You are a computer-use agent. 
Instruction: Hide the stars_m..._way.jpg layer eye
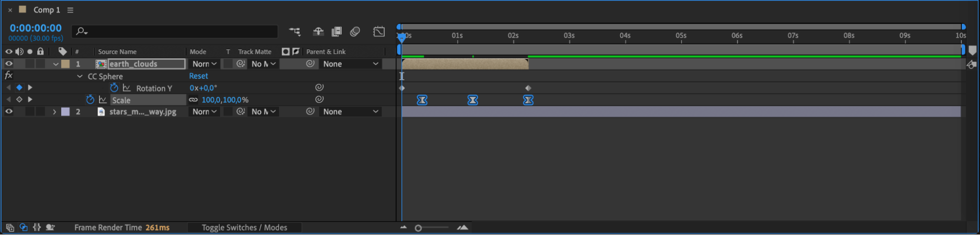[x=9, y=112]
